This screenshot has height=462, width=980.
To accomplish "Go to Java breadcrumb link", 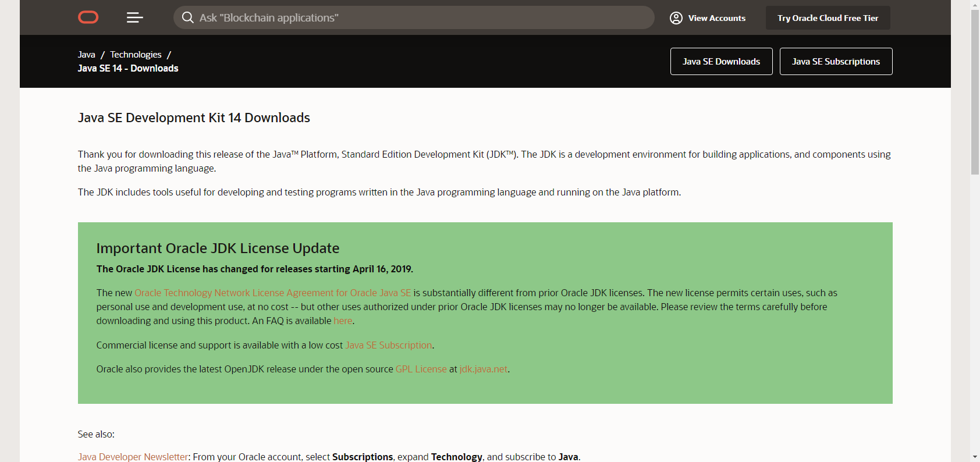I will coord(87,55).
